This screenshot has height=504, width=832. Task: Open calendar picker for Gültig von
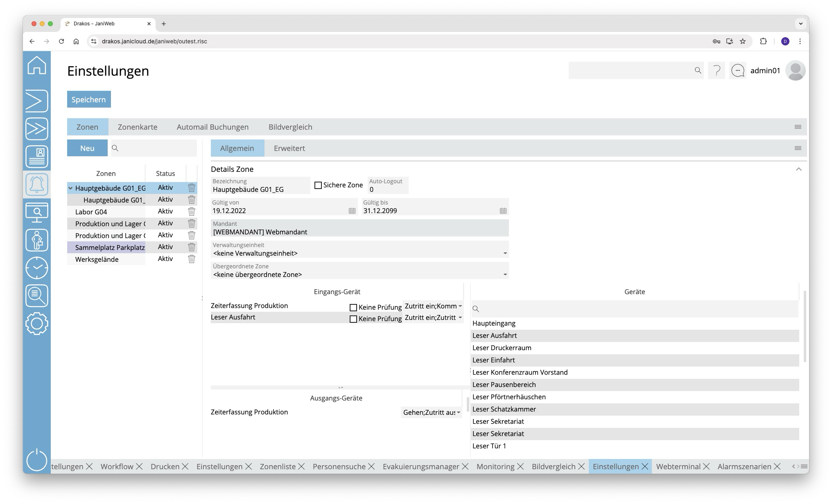352,211
